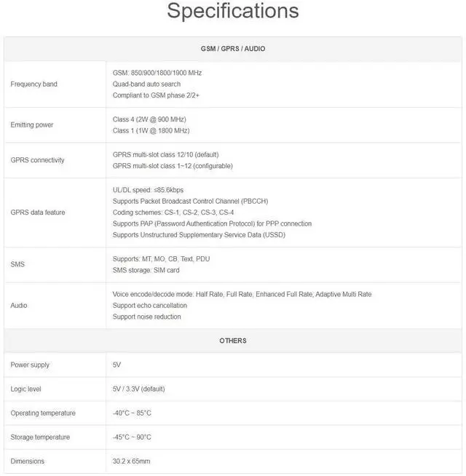The image size is (466, 476).
Task: Click the GSM 850/900/1800/1900 MHz text
Action: click(x=157, y=73)
